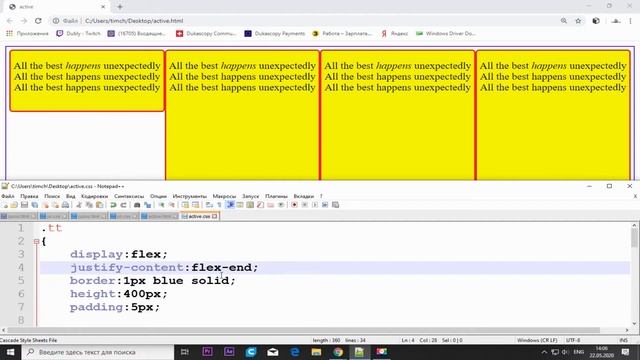
Task: Open the Windows Start menu
Action: click(x=10, y=352)
